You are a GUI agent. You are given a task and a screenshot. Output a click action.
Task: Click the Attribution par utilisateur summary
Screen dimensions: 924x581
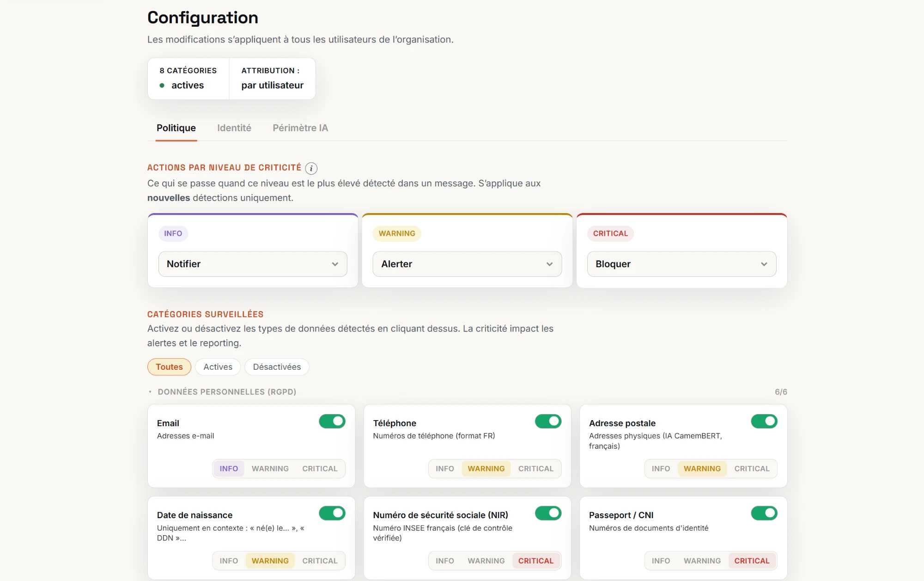[x=273, y=78]
